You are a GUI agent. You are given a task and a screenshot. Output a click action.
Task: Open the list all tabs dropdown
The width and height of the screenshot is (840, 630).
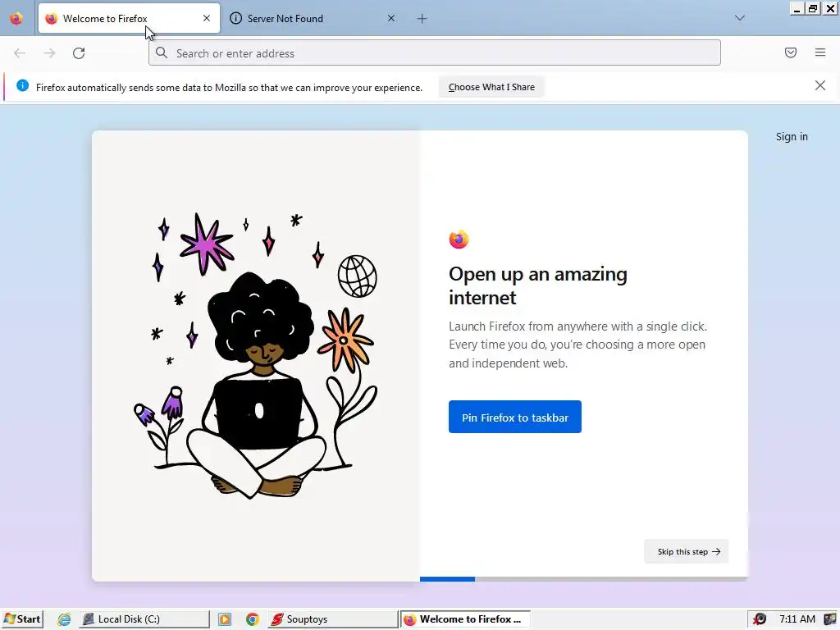pos(740,18)
